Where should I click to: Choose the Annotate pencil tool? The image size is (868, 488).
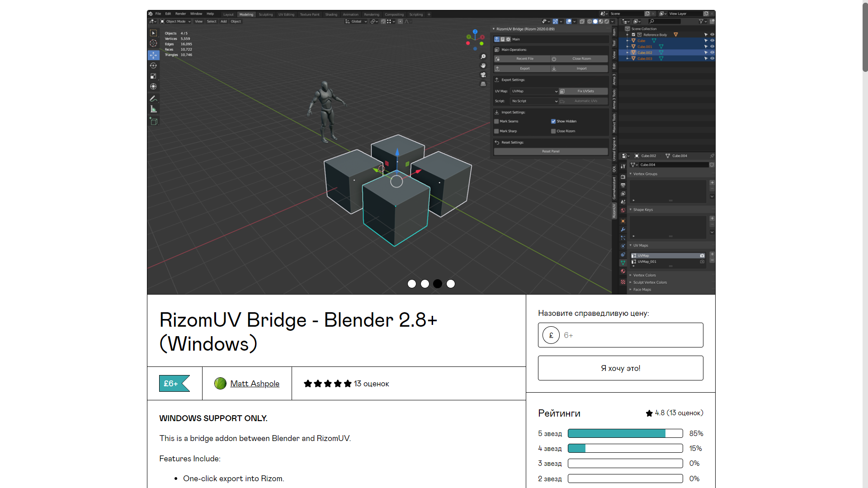[x=153, y=99]
